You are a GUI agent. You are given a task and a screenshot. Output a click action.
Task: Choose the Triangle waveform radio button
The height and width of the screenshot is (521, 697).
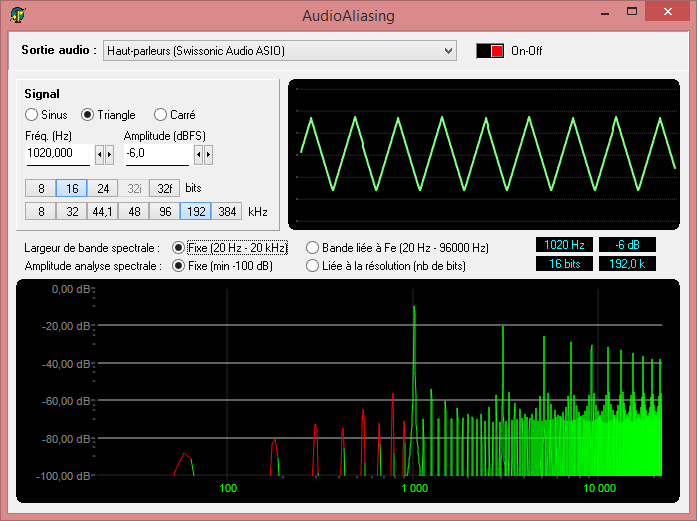(88, 115)
